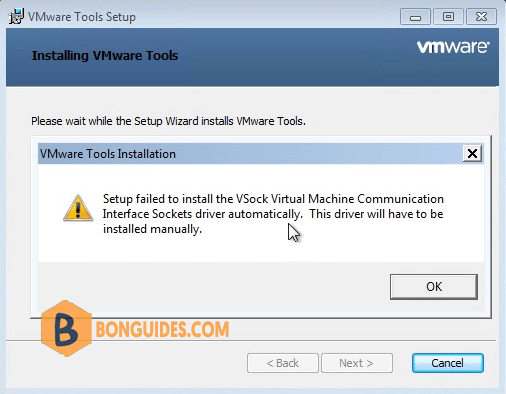Minimize the VMware Tools Setup window
The width and height of the screenshot is (506, 394).
[x=415, y=16]
